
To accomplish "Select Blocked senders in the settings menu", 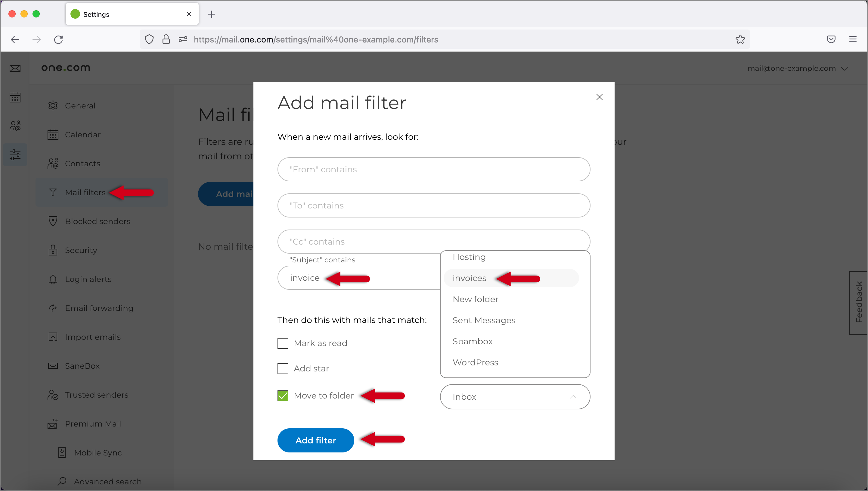I will tap(98, 221).
